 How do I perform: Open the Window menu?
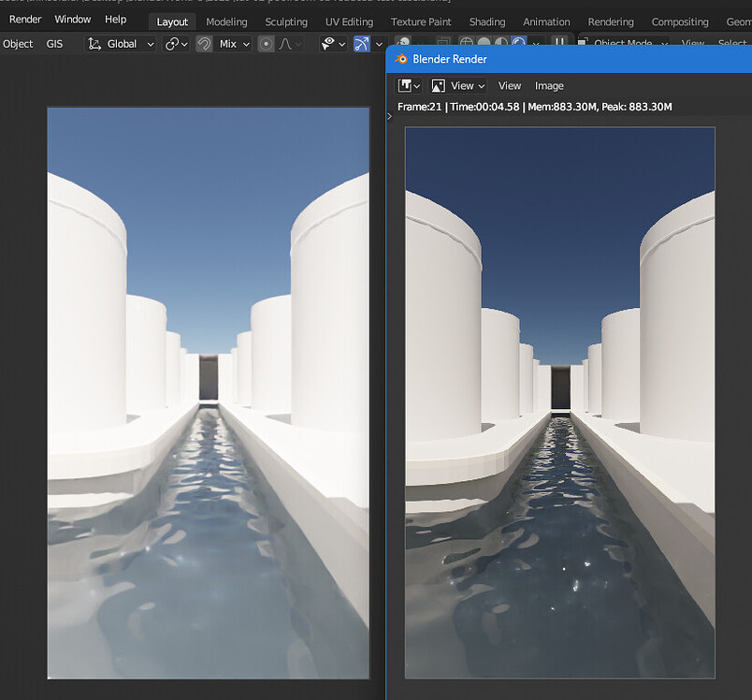72,20
